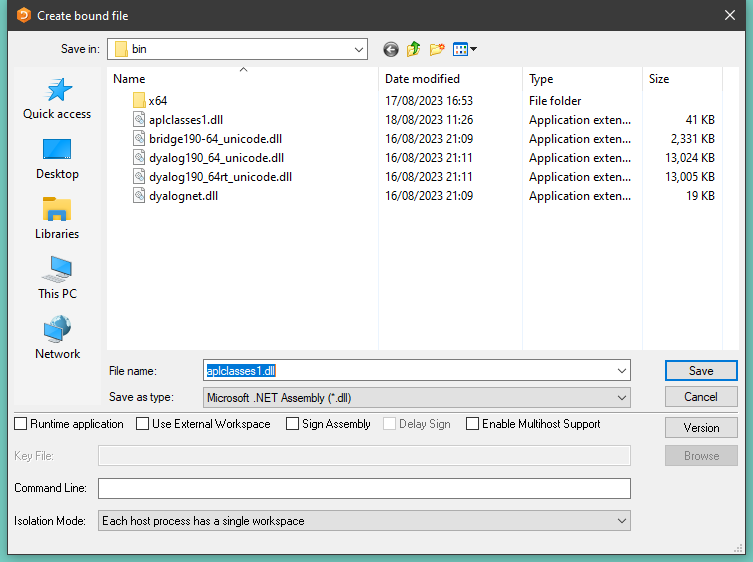
Task: Open the Save as type dropdown
Action: [x=622, y=397]
